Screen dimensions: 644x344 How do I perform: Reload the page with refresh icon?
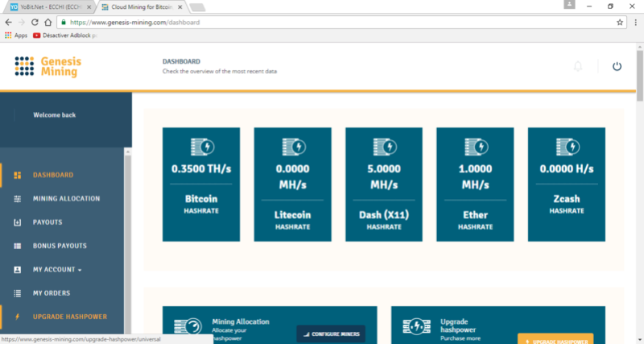(35, 23)
